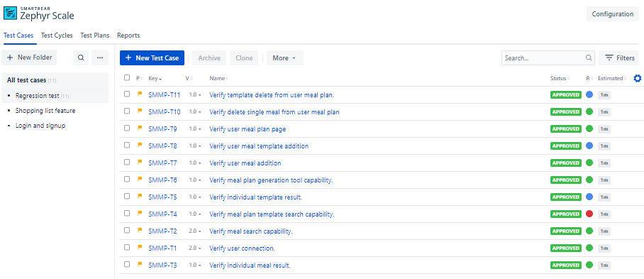Click the red status dot of SMMP-T4
The height and width of the screenshot is (279, 644).
point(589,214)
